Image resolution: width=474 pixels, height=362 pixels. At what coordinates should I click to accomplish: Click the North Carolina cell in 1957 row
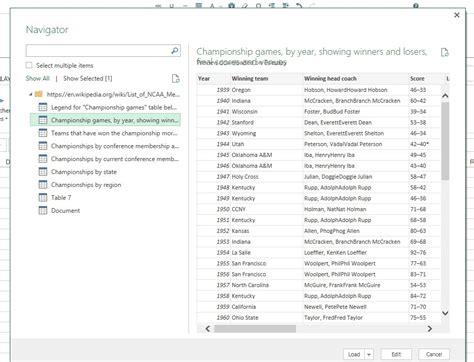266,285
